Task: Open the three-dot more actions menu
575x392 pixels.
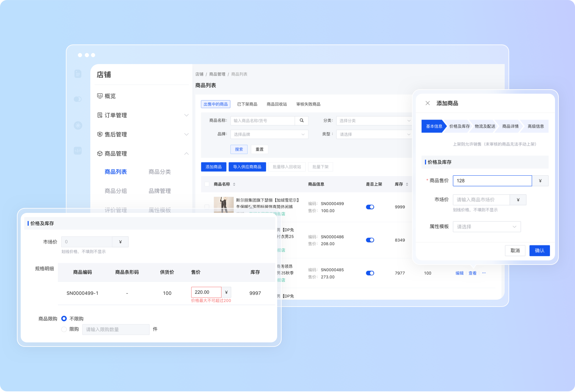Action: point(484,273)
